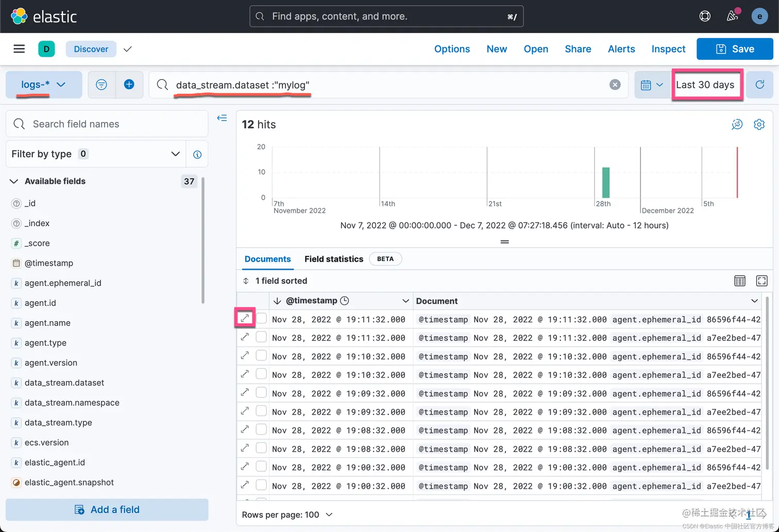Click chart resize handle below histogram
Image resolution: width=779 pixels, height=532 pixels.
tap(504, 242)
